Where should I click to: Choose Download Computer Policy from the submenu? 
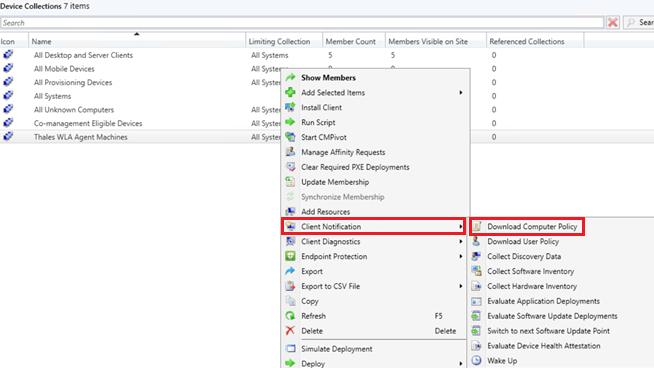532,227
